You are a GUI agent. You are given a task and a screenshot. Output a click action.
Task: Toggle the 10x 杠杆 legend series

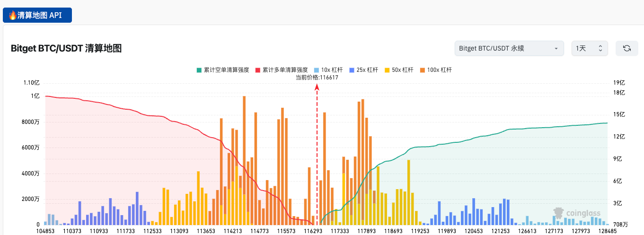(328, 70)
